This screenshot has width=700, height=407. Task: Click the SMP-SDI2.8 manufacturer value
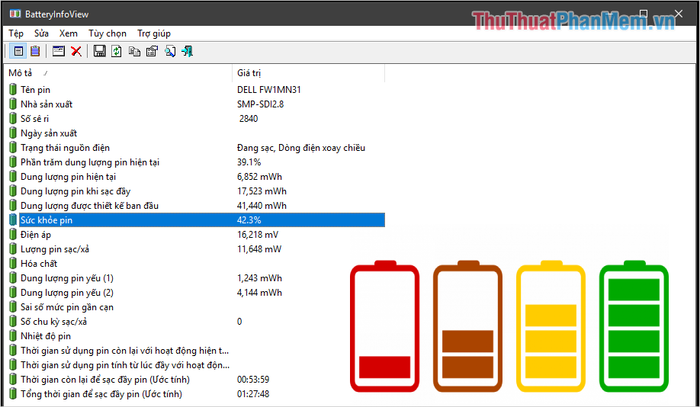260,104
